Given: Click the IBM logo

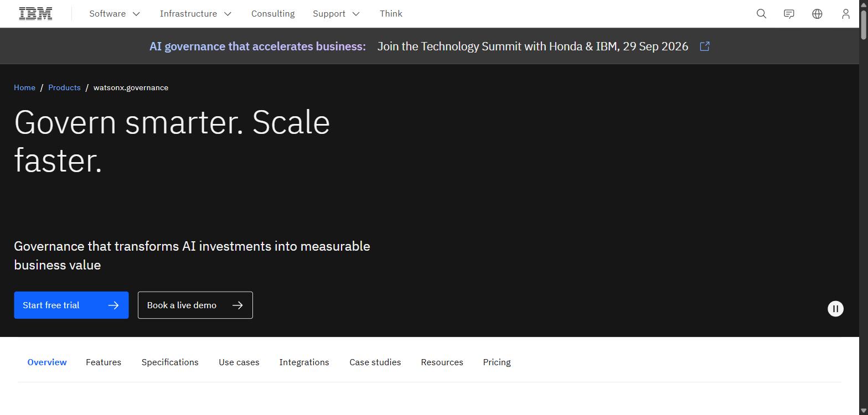Looking at the screenshot, I should pos(35,14).
